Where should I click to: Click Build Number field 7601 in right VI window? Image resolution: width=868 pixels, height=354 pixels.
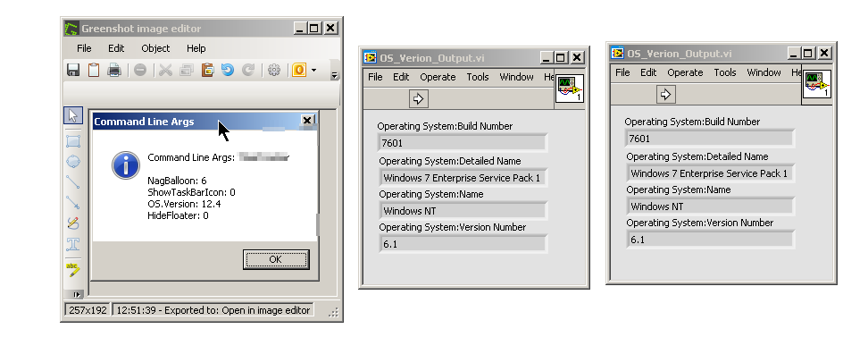pyautogui.click(x=710, y=139)
